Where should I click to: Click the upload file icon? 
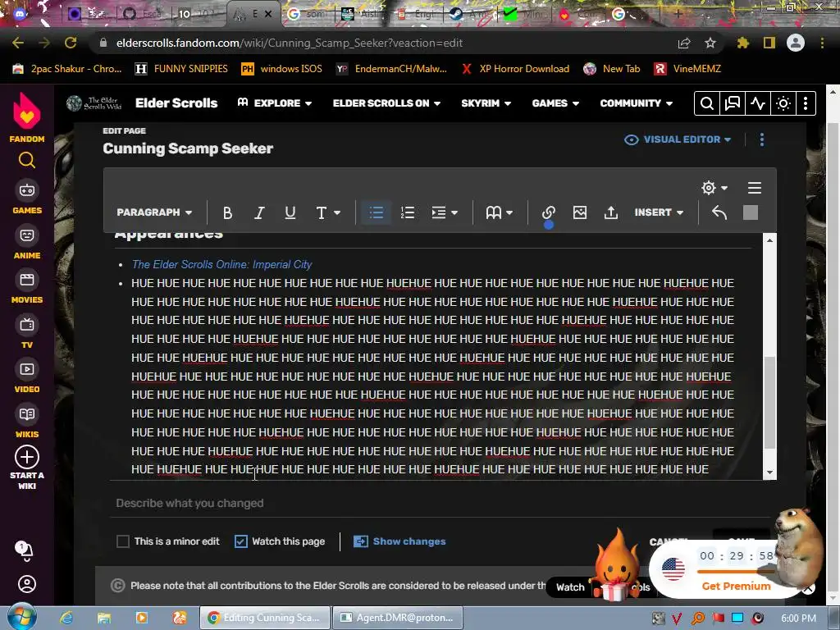point(610,212)
